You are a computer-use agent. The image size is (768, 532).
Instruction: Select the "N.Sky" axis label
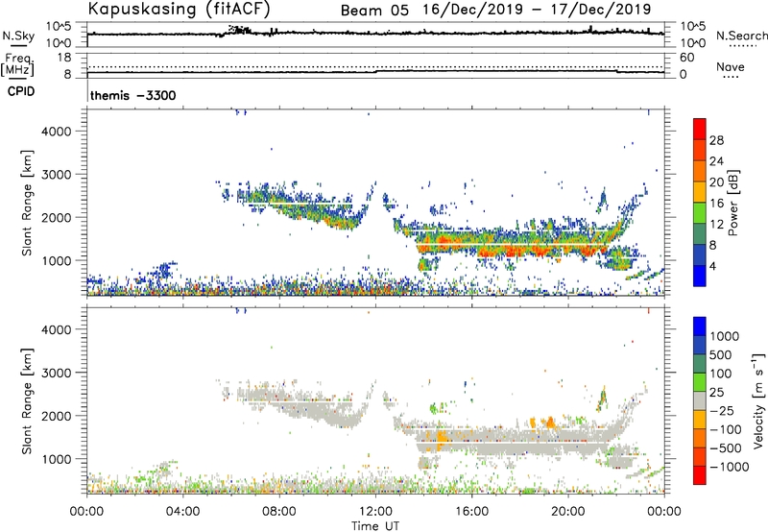click(18, 36)
